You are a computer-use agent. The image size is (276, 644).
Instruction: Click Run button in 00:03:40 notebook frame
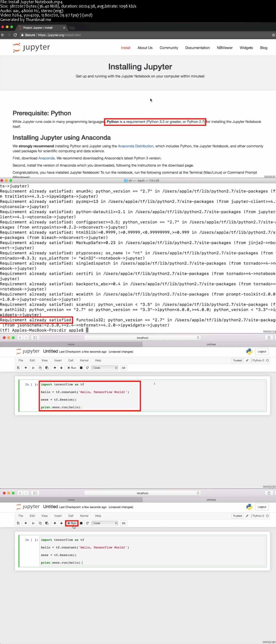point(72,523)
